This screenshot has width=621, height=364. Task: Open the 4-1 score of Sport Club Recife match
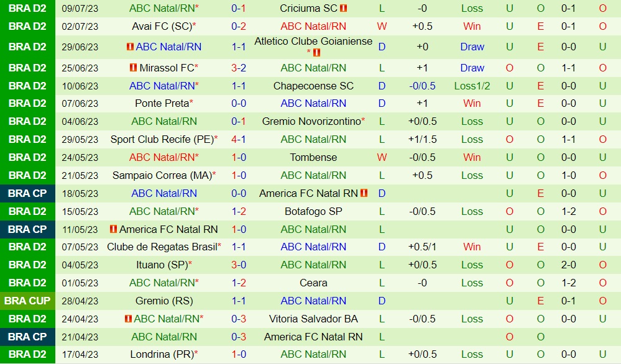[239, 139]
